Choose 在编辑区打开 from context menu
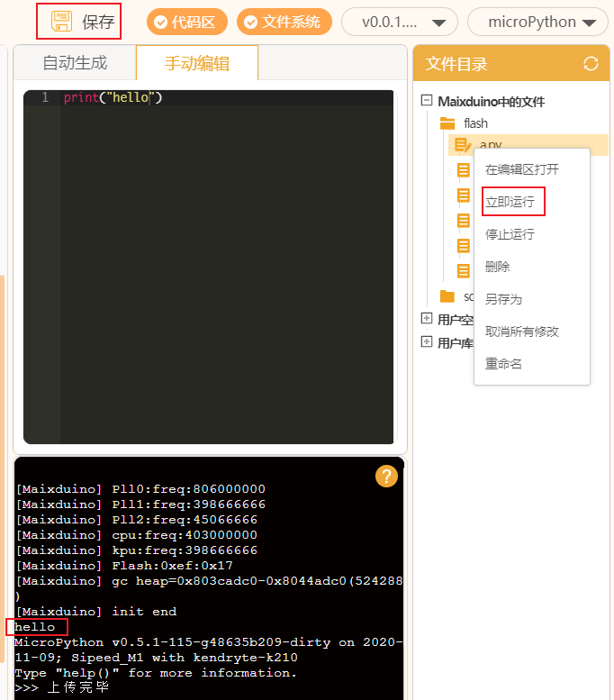Screen dimensions: 614x700 [521, 169]
